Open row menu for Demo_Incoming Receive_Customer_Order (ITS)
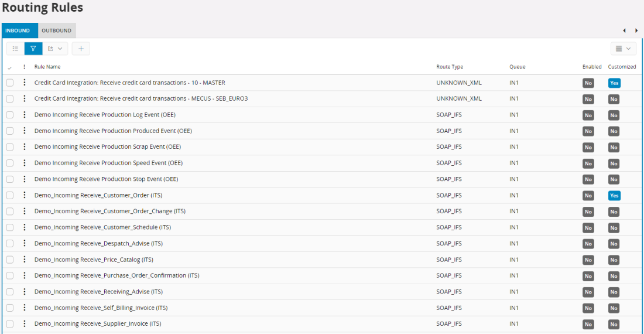Image resolution: width=644 pixels, height=334 pixels. pos(24,195)
